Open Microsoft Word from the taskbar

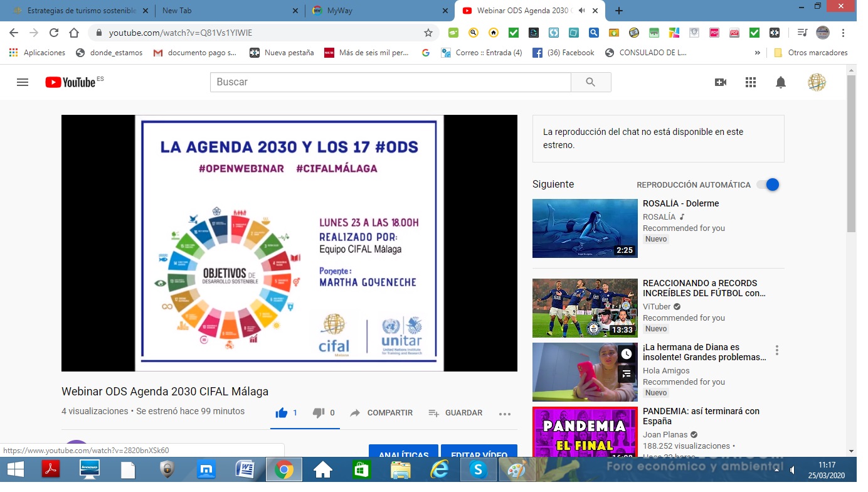245,469
